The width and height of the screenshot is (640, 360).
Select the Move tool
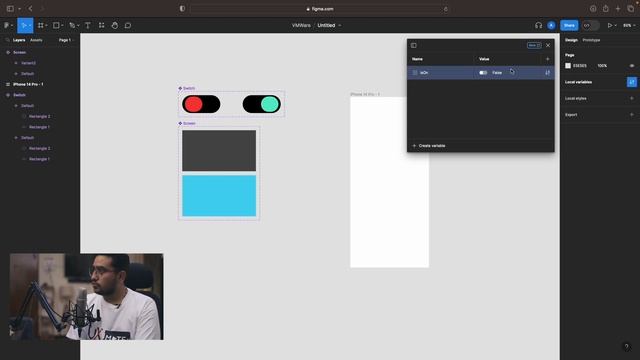click(x=24, y=25)
